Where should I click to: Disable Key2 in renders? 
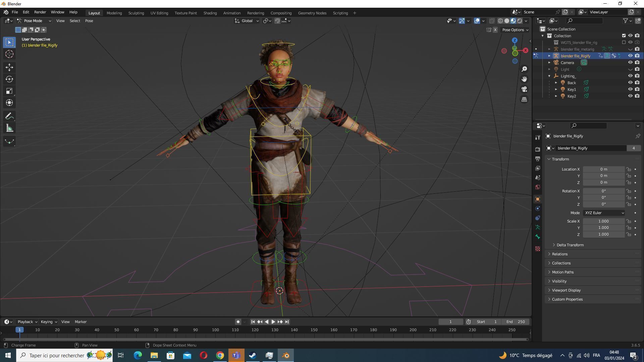(x=637, y=96)
